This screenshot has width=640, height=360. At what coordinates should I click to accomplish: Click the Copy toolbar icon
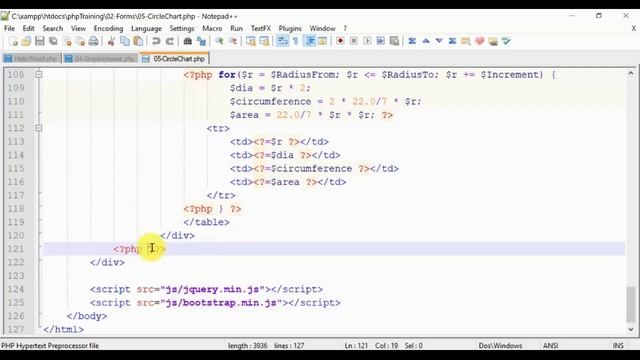click(x=125, y=41)
